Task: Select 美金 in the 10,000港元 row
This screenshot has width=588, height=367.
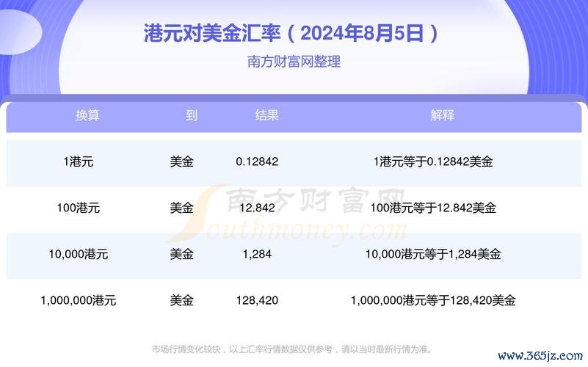Action: pos(182,255)
